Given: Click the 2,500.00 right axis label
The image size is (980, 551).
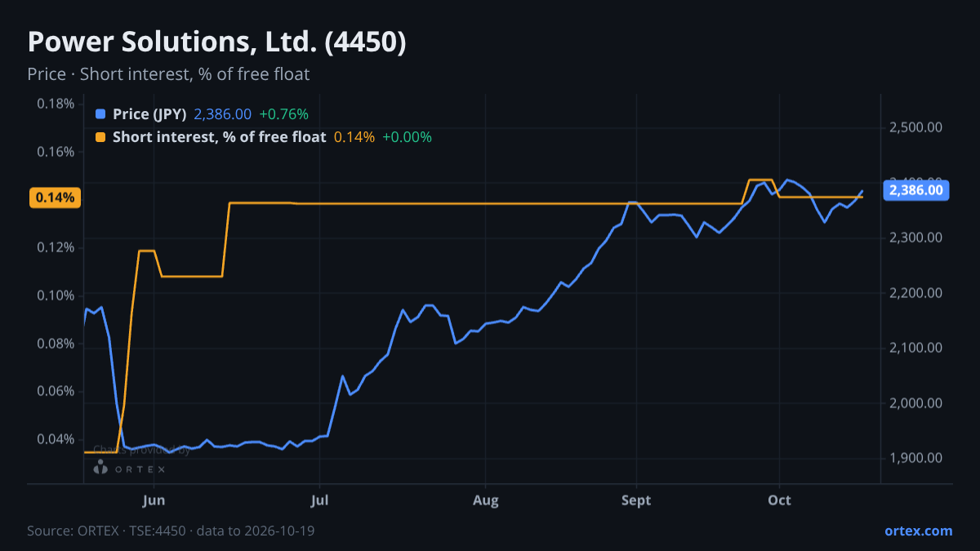Looking at the screenshot, I should (x=915, y=128).
